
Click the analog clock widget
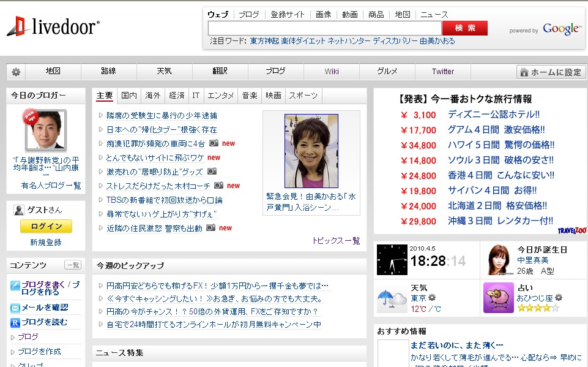[x=392, y=260]
